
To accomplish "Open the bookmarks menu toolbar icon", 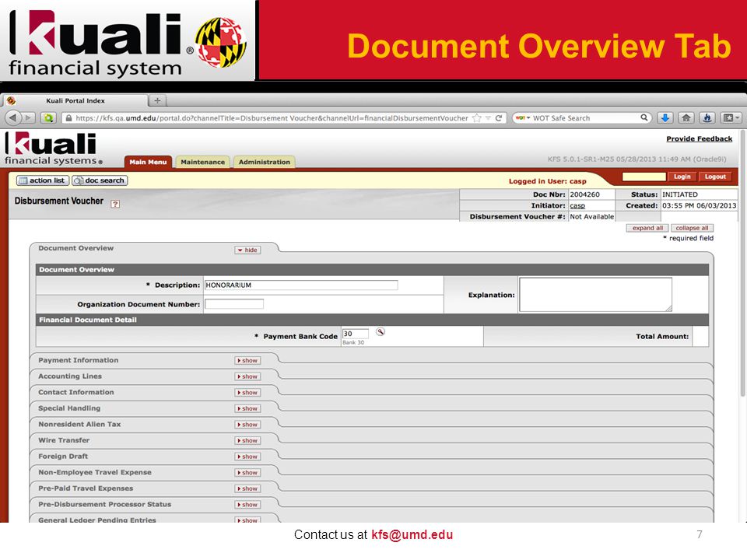I will click(x=731, y=117).
